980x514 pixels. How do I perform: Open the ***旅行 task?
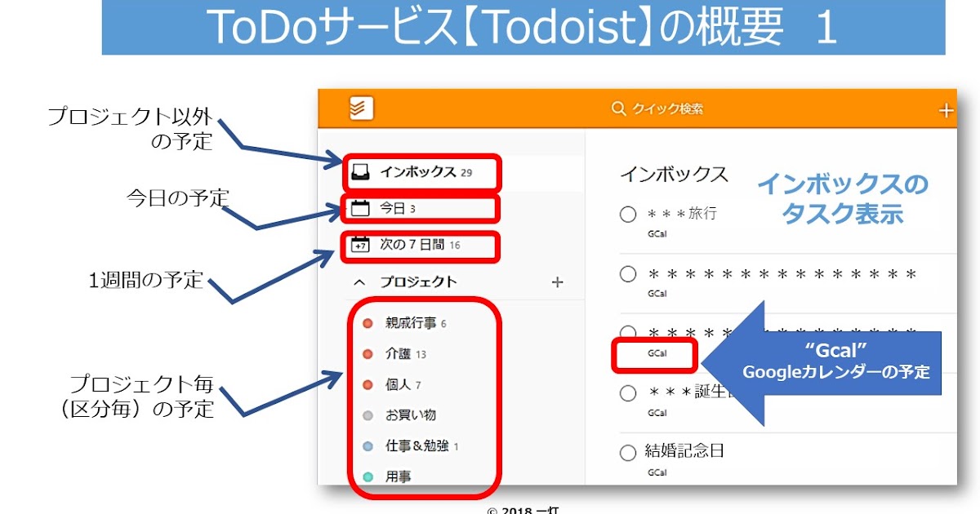[x=682, y=214]
